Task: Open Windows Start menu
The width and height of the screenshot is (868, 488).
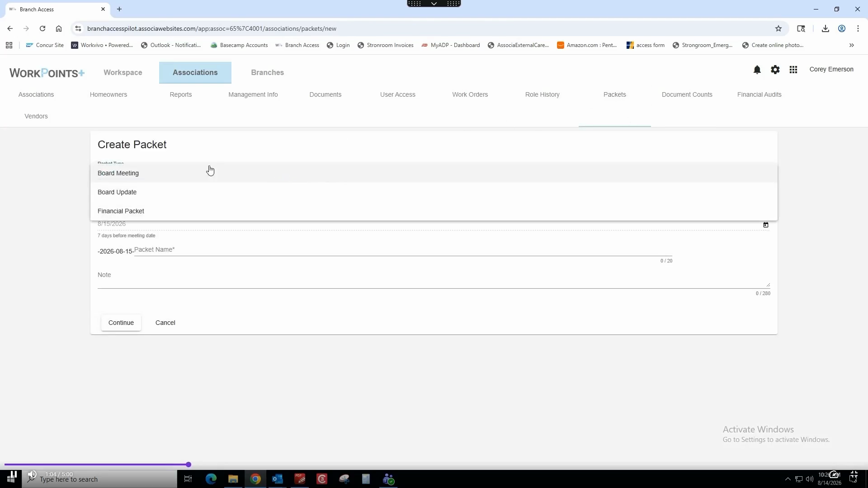Action: [x=11, y=479]
